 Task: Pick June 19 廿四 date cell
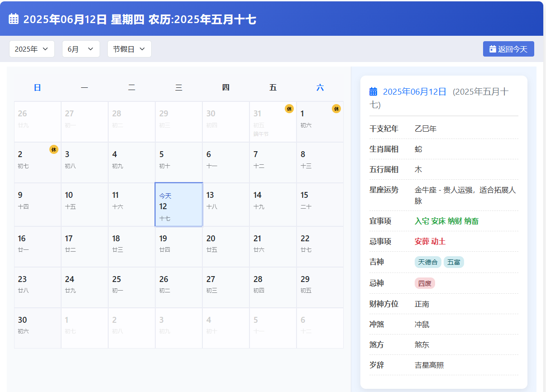(x=179, y=247)
